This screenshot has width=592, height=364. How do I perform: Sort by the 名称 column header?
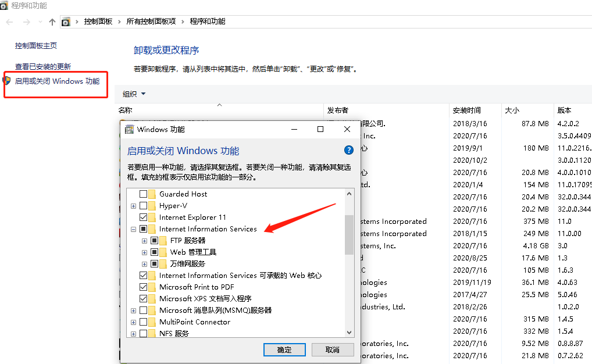click(x=219, y=110)
